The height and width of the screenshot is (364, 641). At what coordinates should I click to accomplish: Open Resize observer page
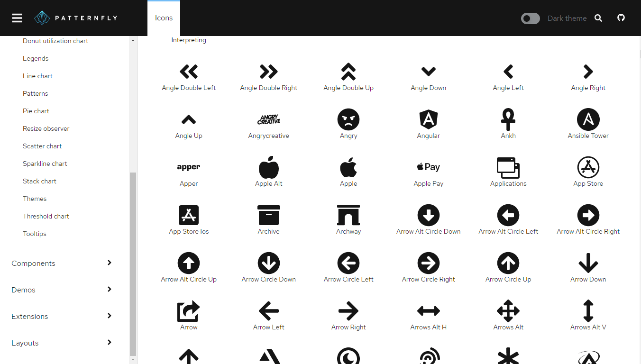pos(46,128)
